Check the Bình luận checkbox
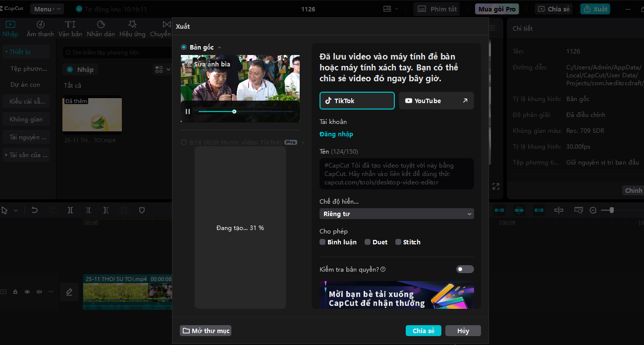 point(322,242)
